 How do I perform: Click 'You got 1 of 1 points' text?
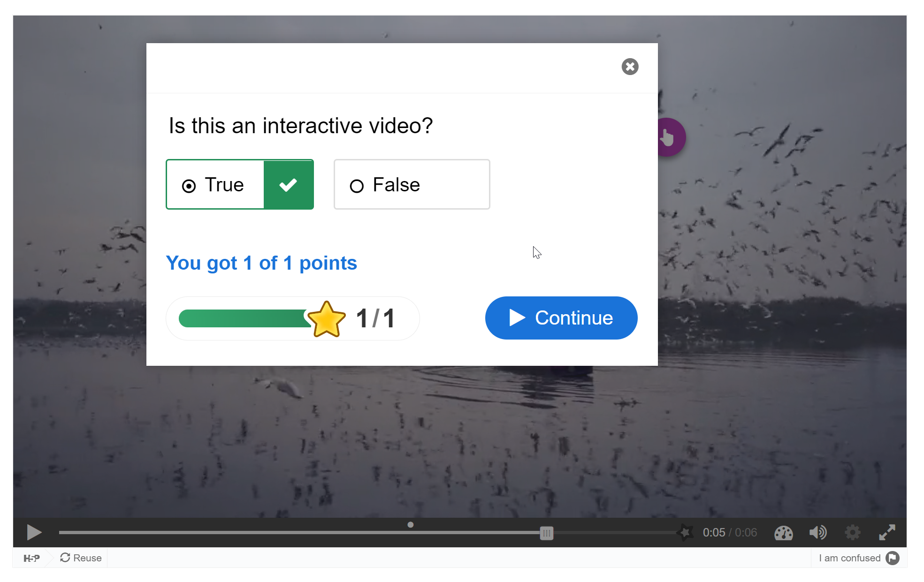pos(261,263)
